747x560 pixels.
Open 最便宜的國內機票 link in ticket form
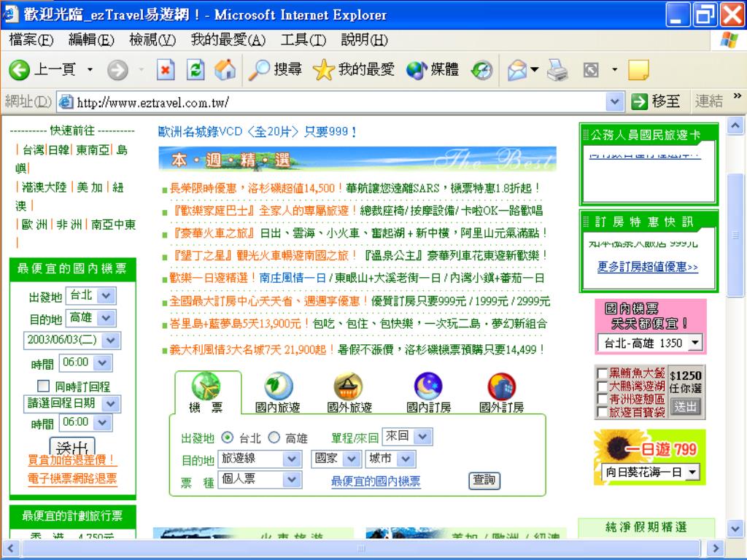coord(376,481)
